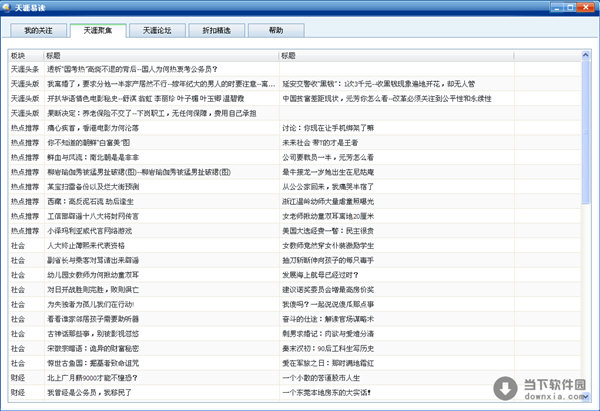Image resolution: width=600 pixels, height=411 pixels.
Task: Open post 北上广月薪9000才能不惶恐?
Action: click(92, 378)
